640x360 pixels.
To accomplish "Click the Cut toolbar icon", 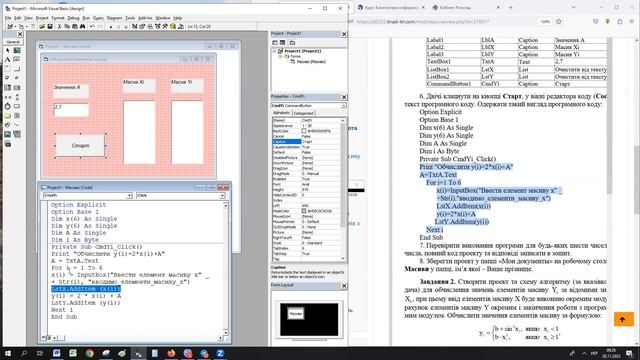I will pyautogui.click(x=60, y=26).
